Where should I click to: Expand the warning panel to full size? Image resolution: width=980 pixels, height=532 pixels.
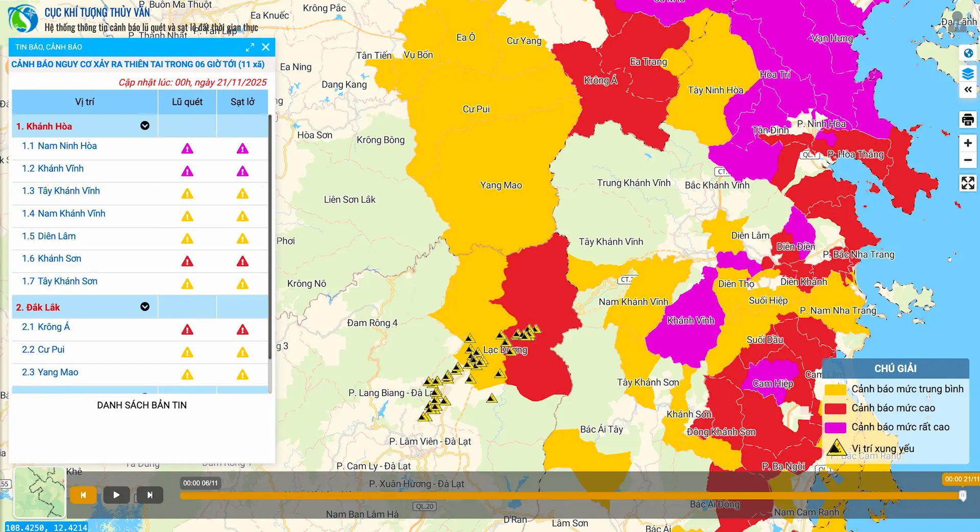[x=250, y=47]
